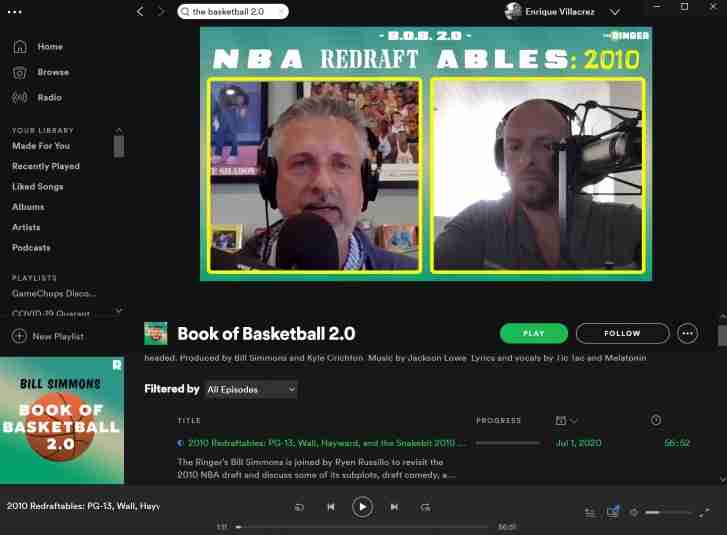
Task: Clear the search field text
Action: pyautogui.click(x=281, y=12)
